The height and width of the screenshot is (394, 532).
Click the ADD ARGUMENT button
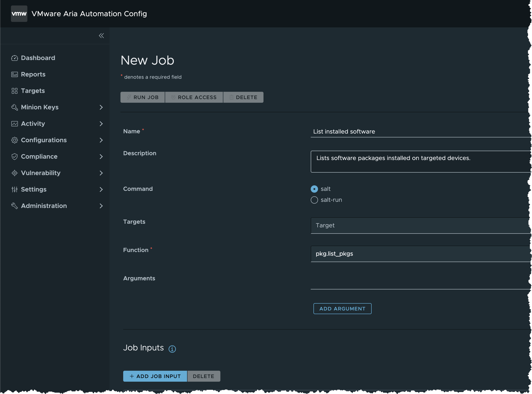342,309
